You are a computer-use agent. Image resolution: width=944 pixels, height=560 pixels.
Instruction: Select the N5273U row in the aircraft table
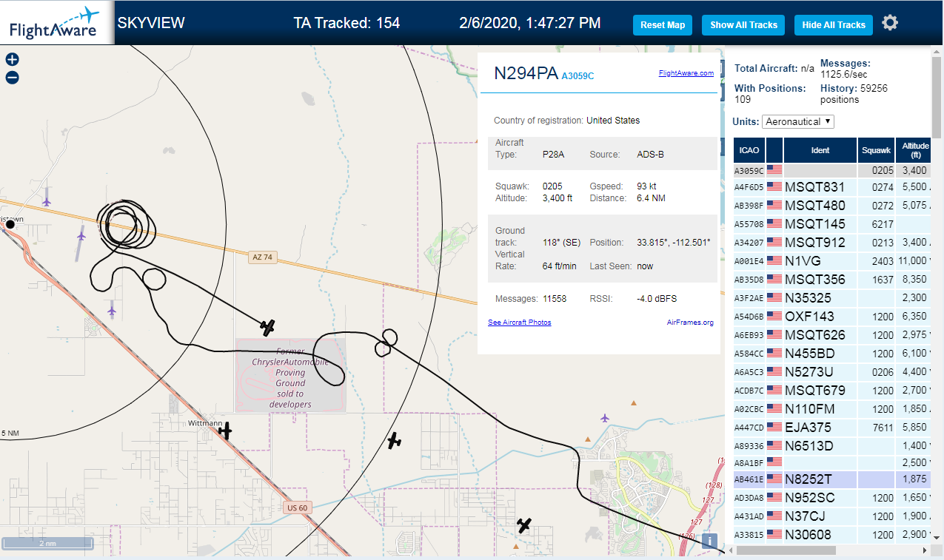point(831,372)
